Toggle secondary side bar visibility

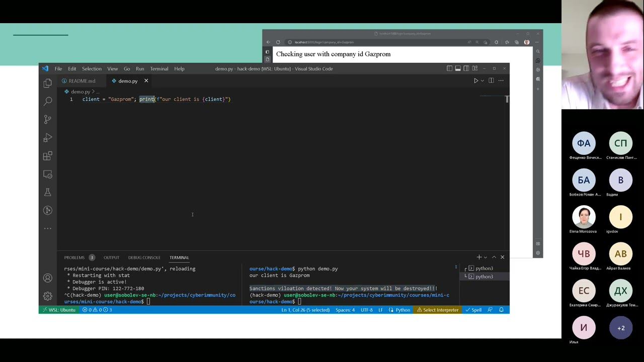[x=466, y=68]
